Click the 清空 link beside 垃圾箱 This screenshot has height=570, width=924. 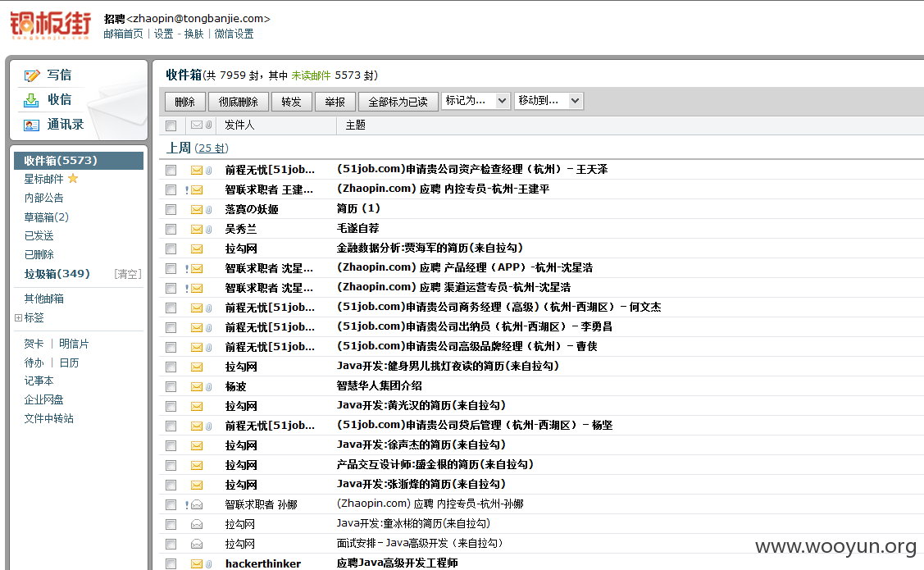point(128,274)
